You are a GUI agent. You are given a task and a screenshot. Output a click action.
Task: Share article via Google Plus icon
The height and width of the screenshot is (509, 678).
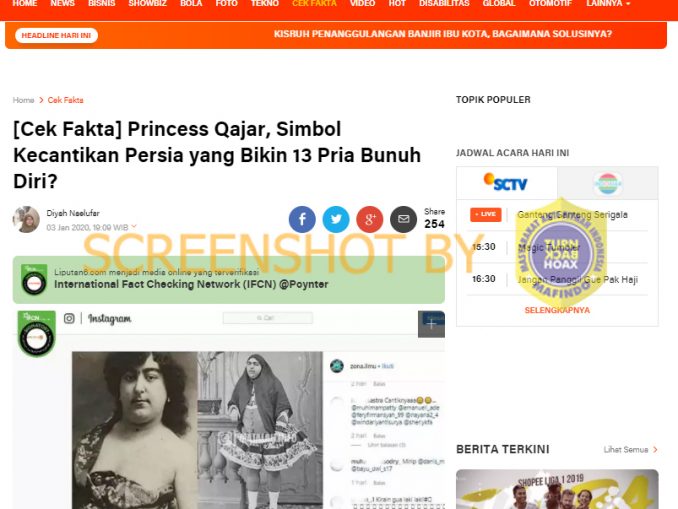point(370,219)
